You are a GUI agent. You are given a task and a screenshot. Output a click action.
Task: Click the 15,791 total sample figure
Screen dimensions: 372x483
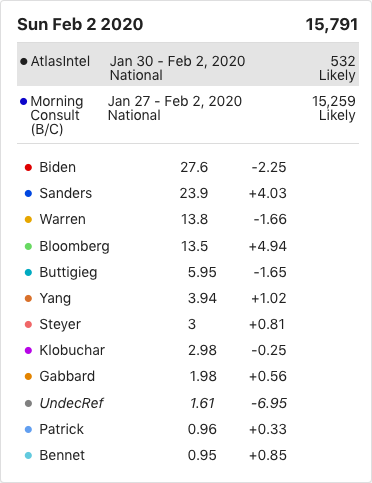point(332,25)
